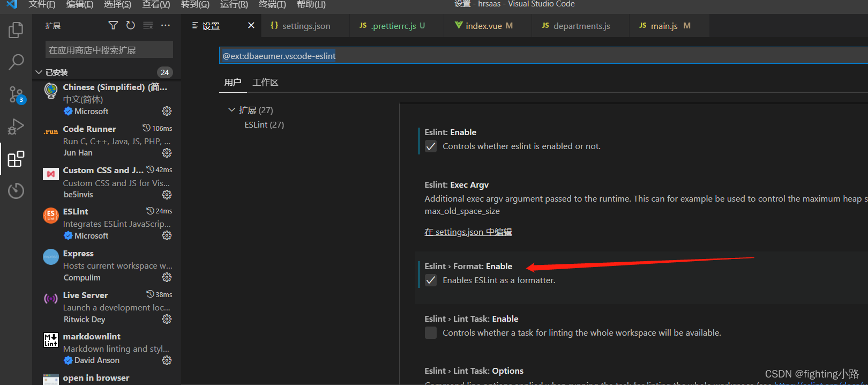
Task: Click the extension marketplace search box
Action: (109, 49)
